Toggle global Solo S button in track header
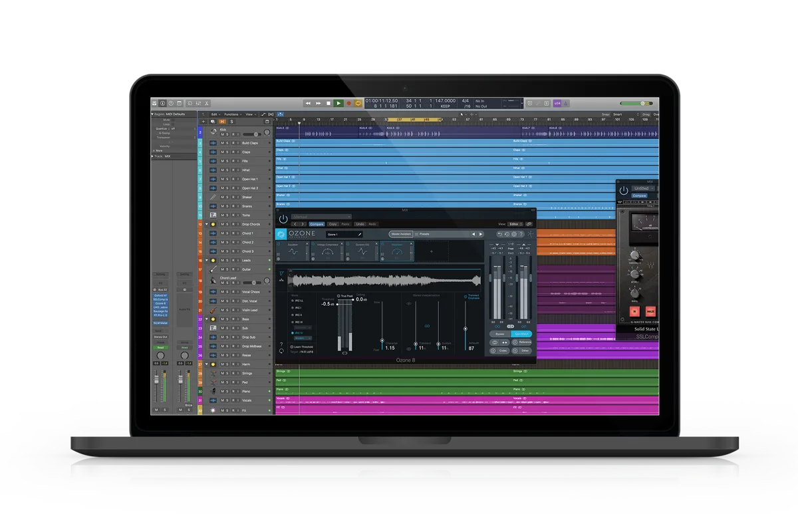Image resolution: width=798 pixels, height=532 pixels. coord(231,122)
